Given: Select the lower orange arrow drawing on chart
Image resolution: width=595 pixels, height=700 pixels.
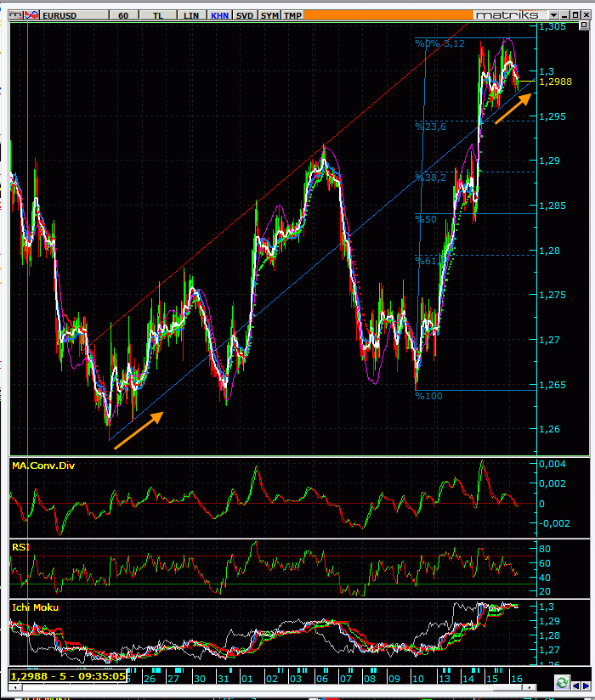Looking at the screenshot, I should [x=139, y=430].
